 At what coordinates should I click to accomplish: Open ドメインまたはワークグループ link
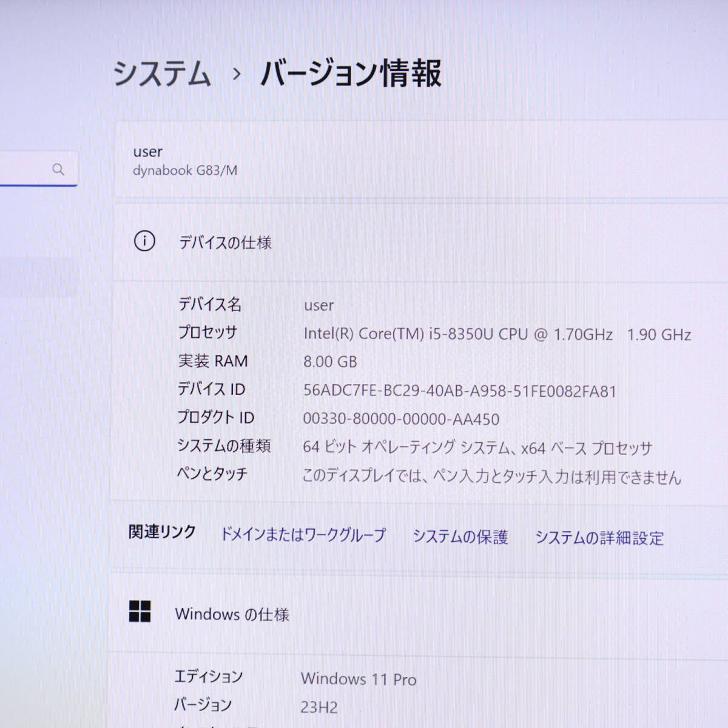(x=303, y=534)
